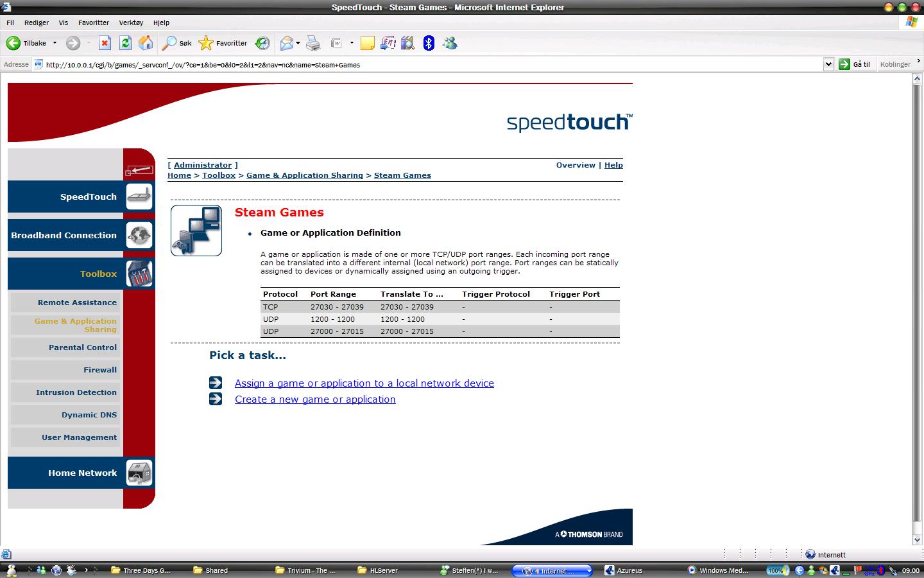Open the Favoritter menu
This screenshot has width=924, height=578.
click(94, 22)
